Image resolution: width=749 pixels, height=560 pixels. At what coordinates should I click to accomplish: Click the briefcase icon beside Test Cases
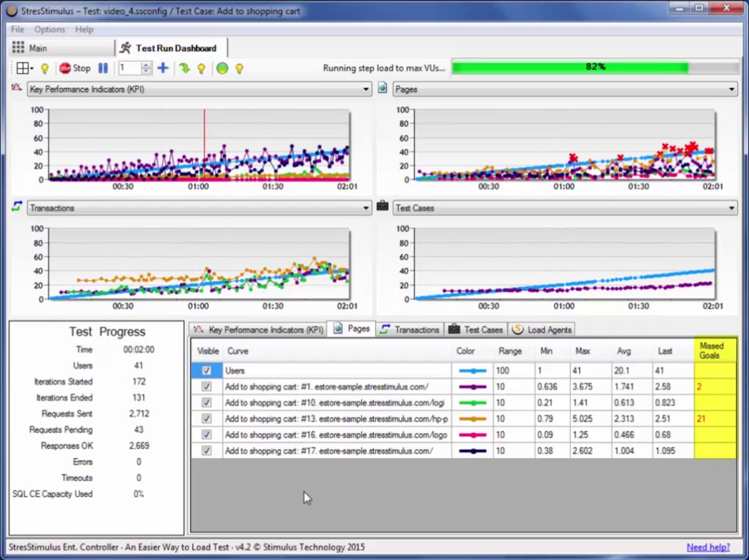click(383, 206)
